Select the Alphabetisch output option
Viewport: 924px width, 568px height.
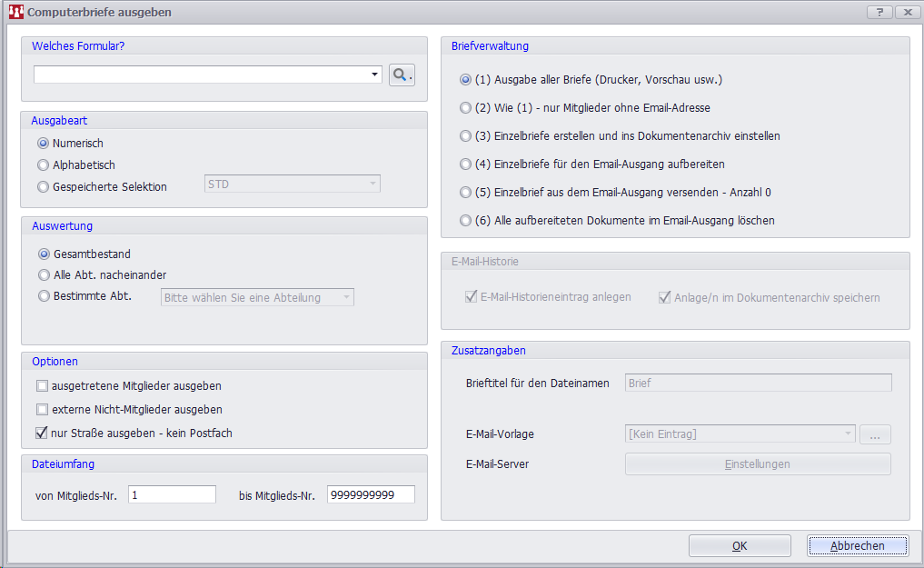point(43,165)
